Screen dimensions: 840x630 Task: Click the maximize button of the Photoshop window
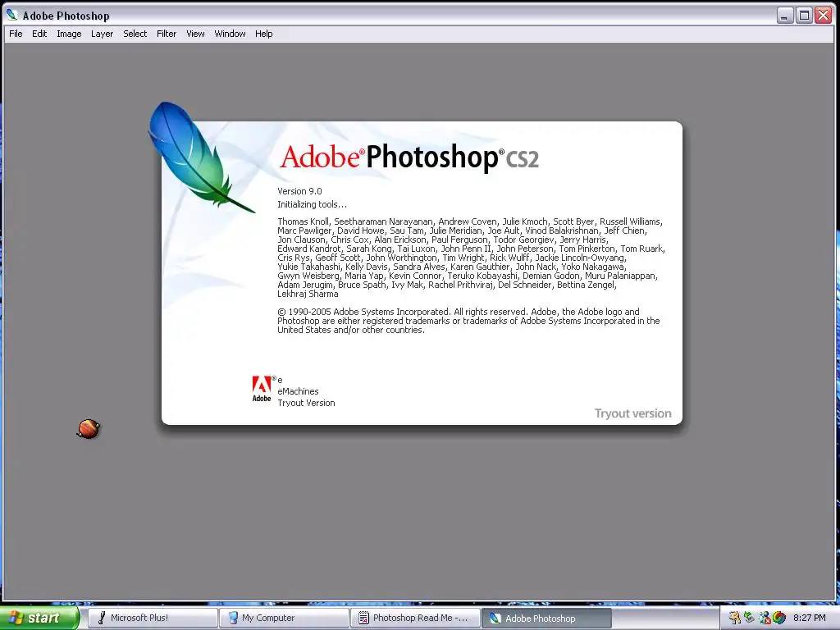[804, 16]
